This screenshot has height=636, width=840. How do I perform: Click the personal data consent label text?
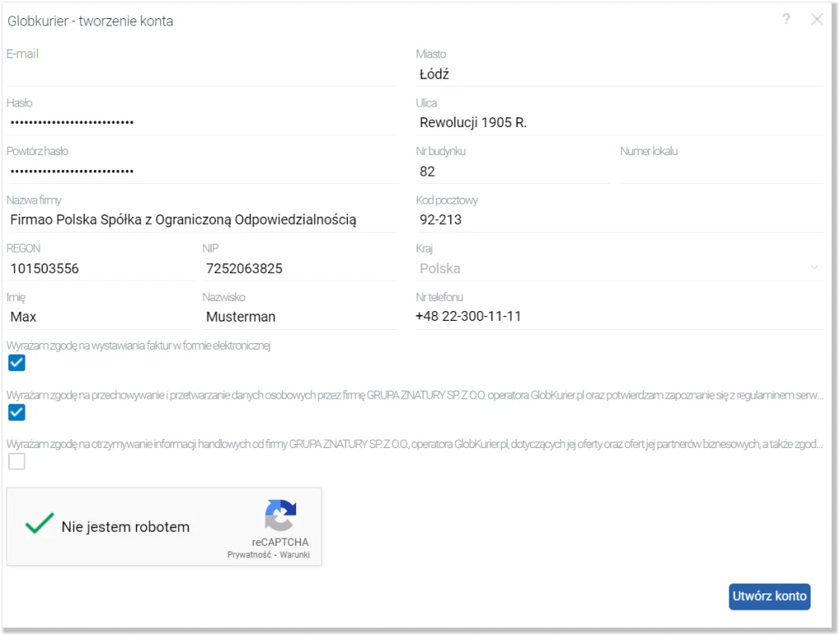click(415, 396)
